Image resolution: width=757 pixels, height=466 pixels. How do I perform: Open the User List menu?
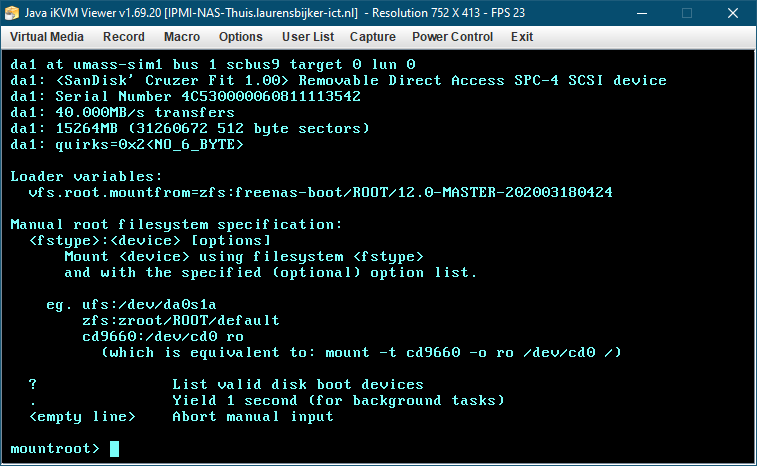pos(308,37)
